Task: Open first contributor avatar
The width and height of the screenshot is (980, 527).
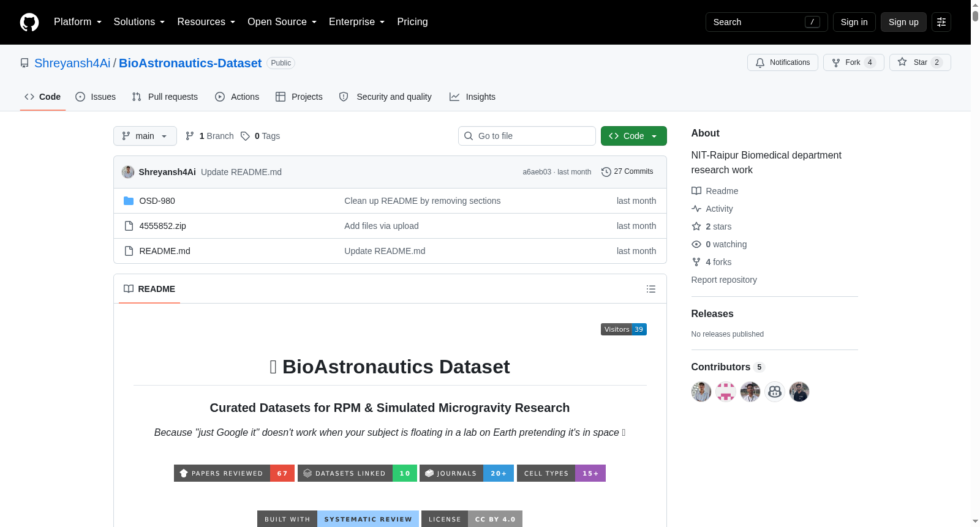Action: pos(701,392)
